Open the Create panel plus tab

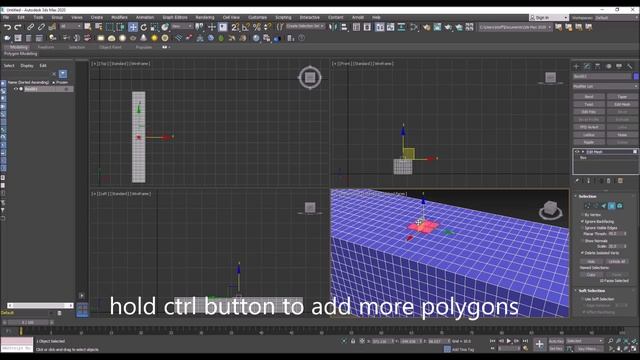coord(576,66)
